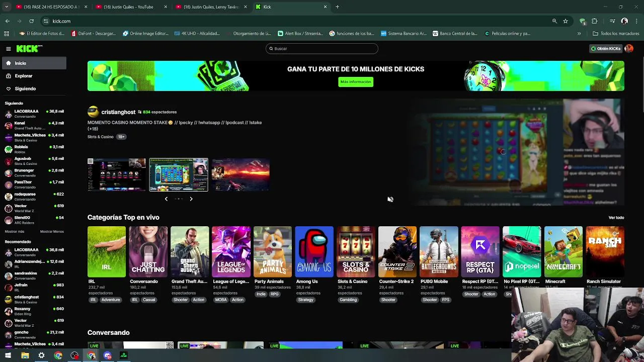Open sandraskins channel in recommended list

click(x=33, y=276)
